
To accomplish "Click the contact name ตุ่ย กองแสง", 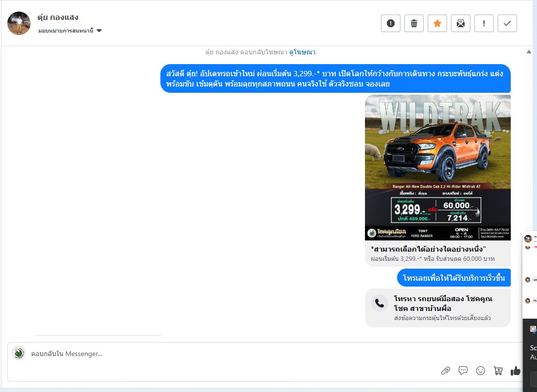I will [58, 17].
